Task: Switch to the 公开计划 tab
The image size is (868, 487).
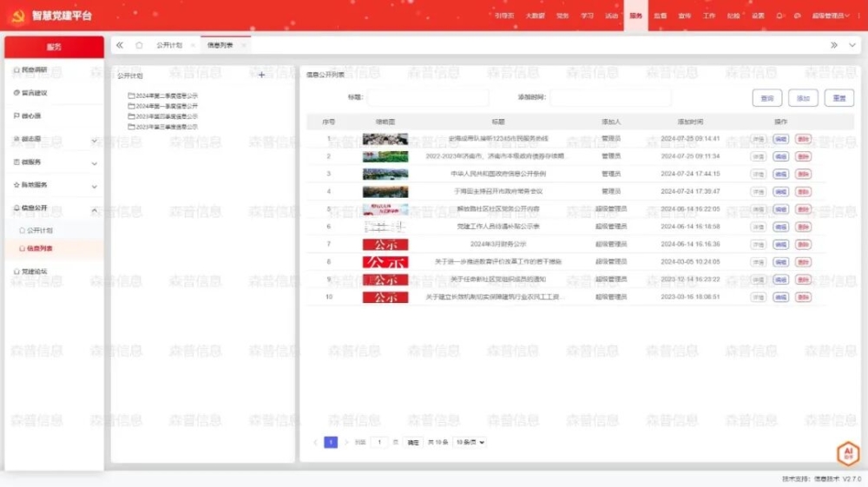Action: tap(168, 45)
